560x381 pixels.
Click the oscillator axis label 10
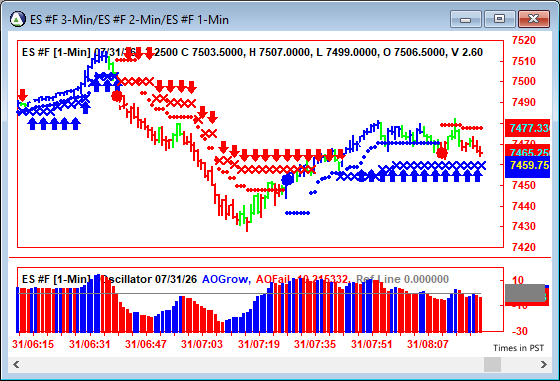pos(518,280)
